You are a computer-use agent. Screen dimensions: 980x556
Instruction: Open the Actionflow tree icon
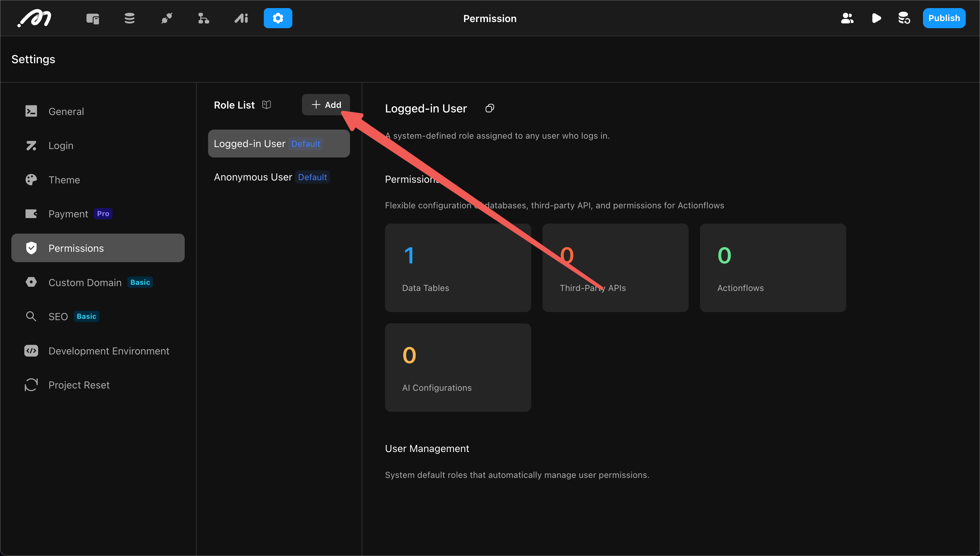(204, 18)
